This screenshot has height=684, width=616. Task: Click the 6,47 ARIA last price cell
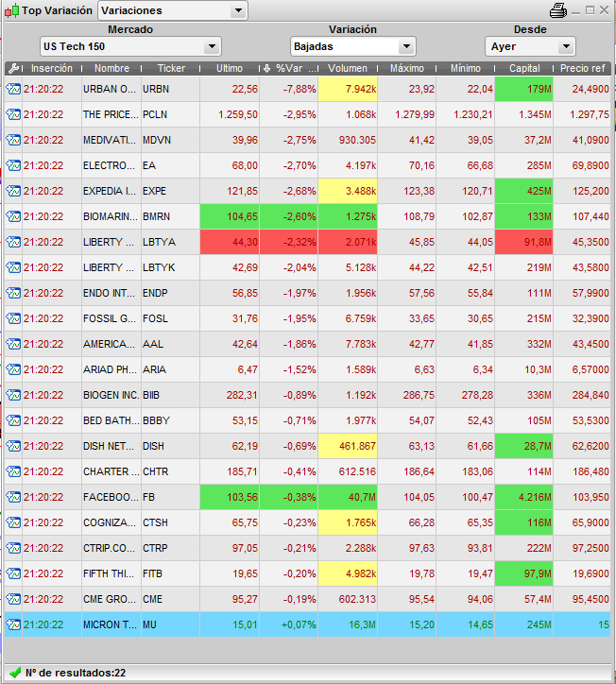230,370
